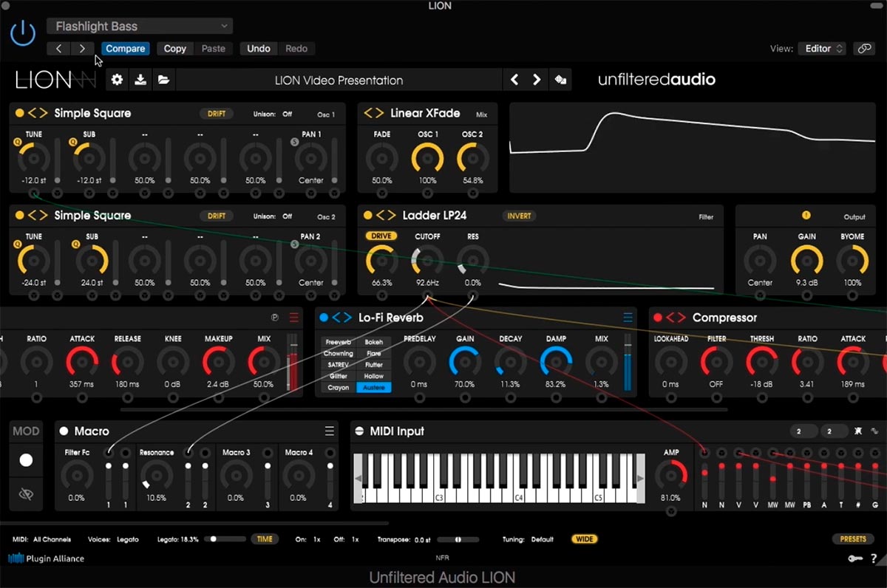This screenshot has height=588, width=887.
Task: Open the PRESETS button
Action: (x=852, y=539)
